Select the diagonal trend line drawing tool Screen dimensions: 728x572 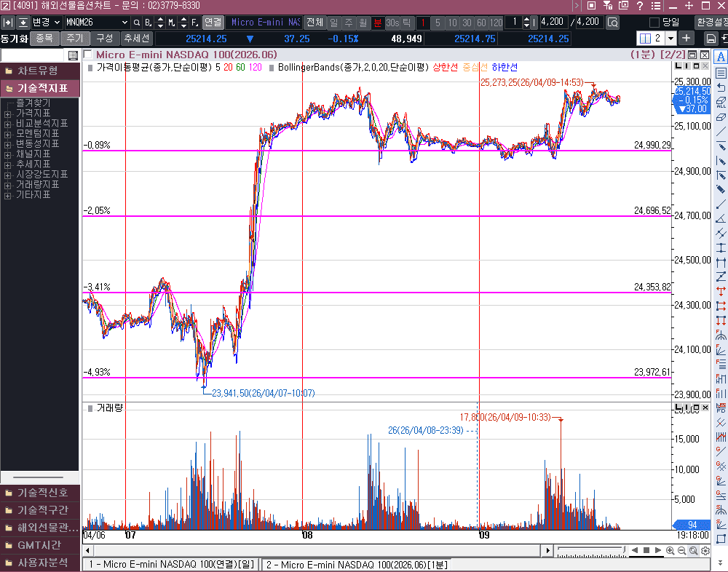tap(721, 131)
